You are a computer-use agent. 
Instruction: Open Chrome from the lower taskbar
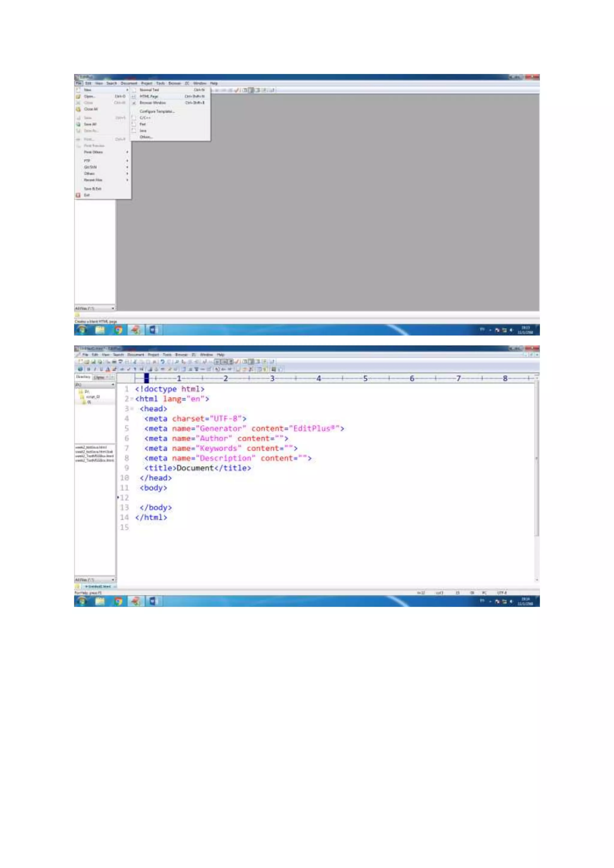pos(119,601)
